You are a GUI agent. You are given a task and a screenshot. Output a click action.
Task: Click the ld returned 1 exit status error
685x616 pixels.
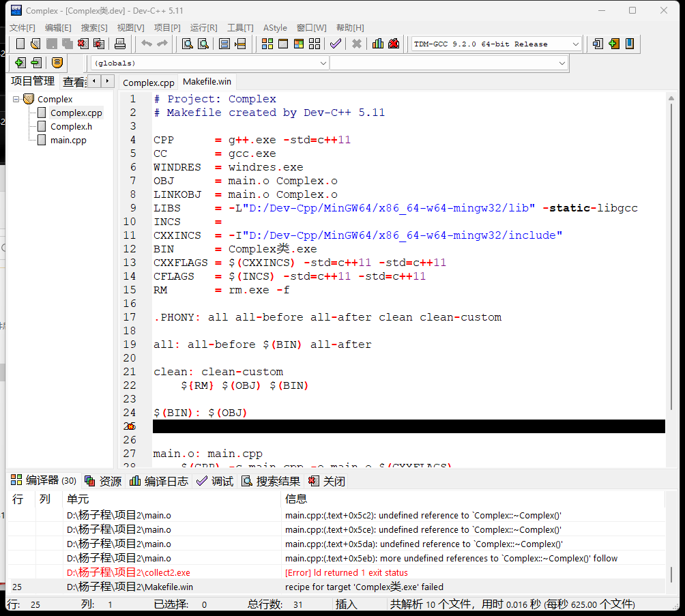pyautogui.click(x=347, y=572)
